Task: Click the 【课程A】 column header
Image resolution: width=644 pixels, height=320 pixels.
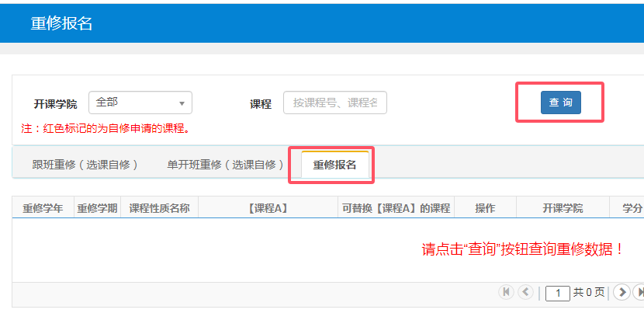Action: (268, 208)
